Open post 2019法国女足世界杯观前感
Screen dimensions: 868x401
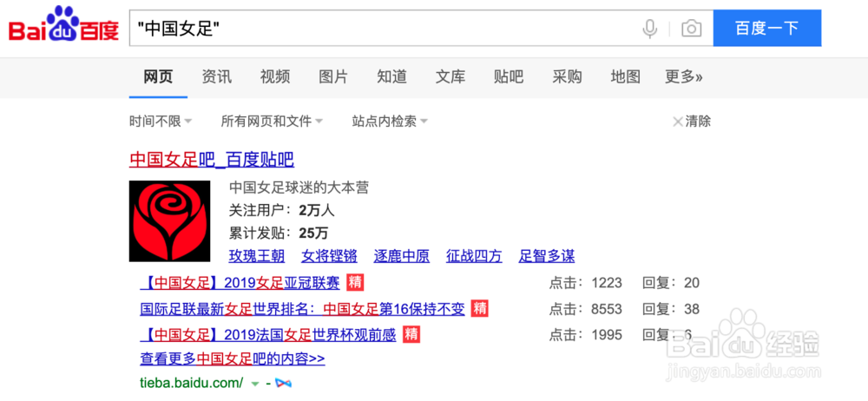(268, 335)
